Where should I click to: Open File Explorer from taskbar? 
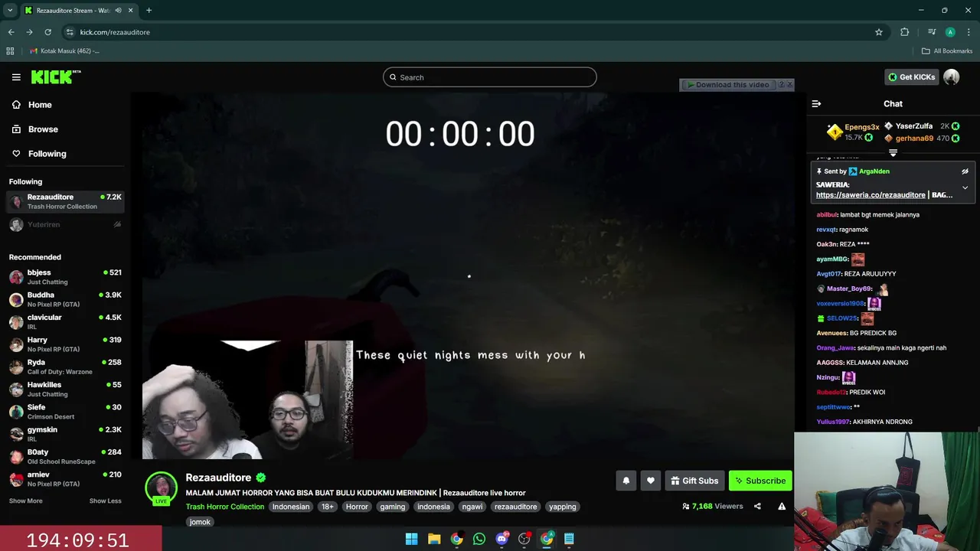[x=434, y=539]
